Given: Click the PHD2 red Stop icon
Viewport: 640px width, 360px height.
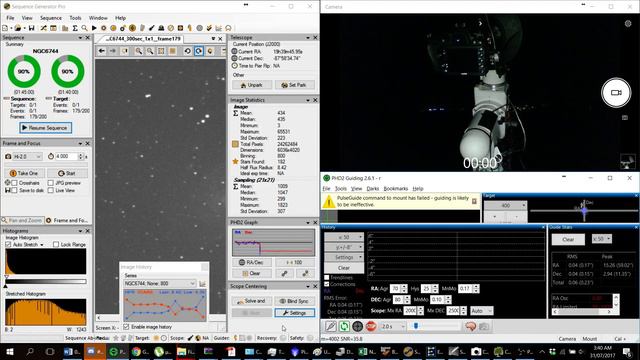Looking at the screenshot, I should click(371, 327).
